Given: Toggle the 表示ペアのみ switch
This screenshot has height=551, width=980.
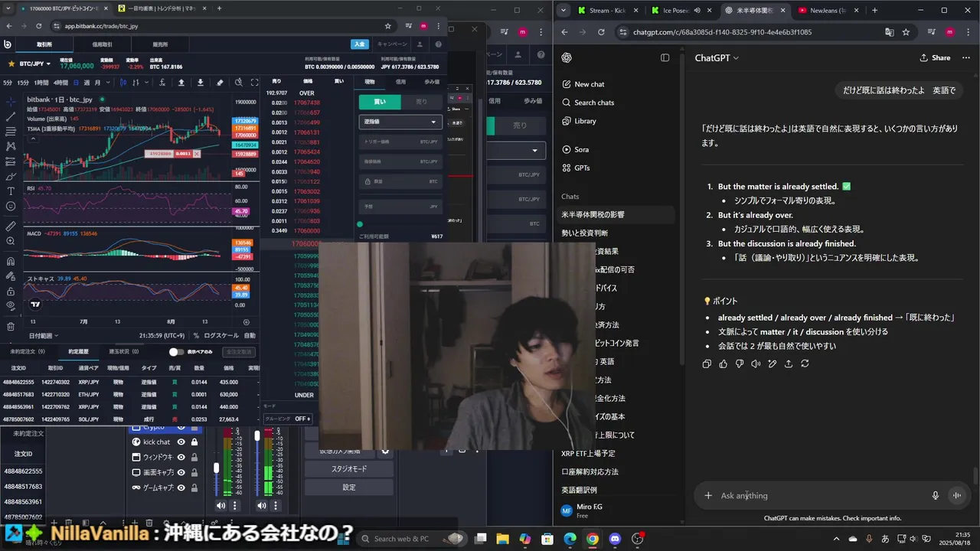Looking at the screenshot, I should tap(176, 352).
